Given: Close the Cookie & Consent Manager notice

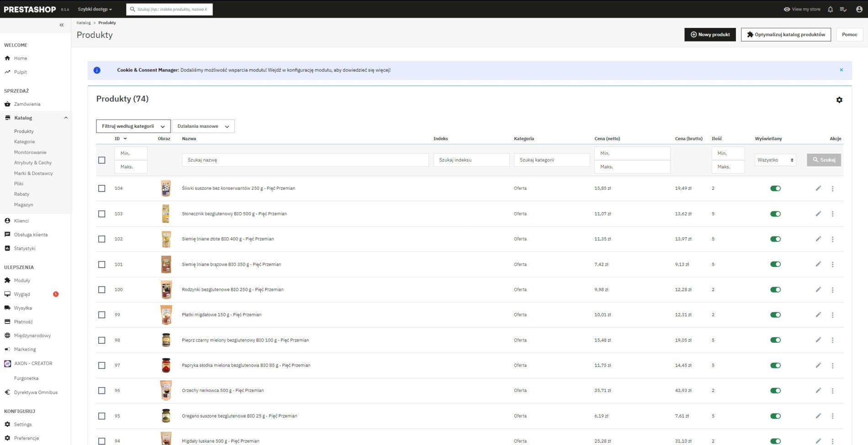Looking at the screenshot, I should coord(841,70).
